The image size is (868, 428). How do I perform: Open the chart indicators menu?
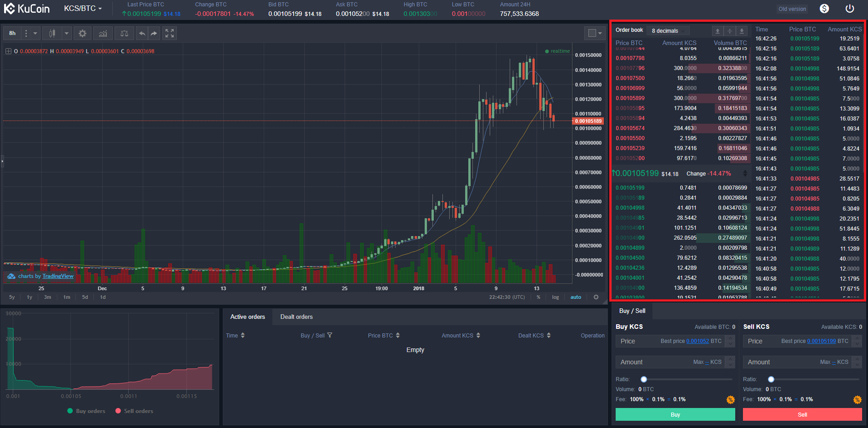pyautogui.click(x=103, y=33)
